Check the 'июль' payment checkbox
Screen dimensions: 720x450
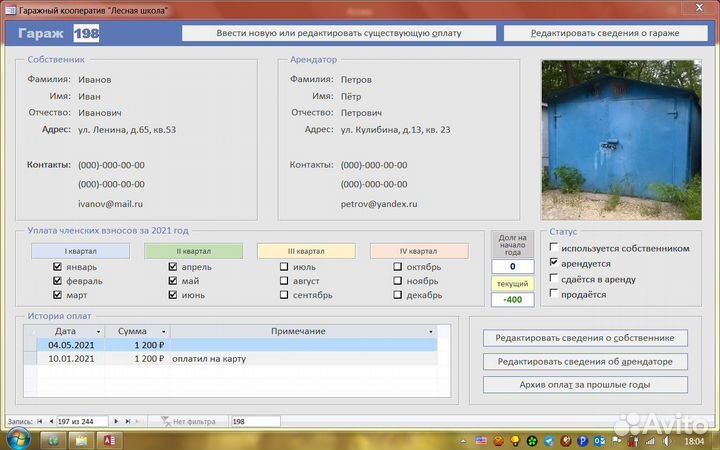pos(285,267)
